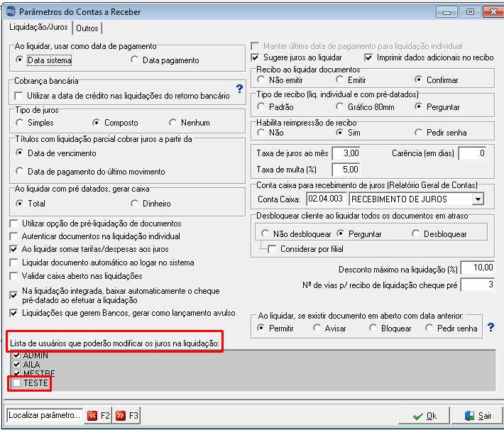Select the Liquidação/Juros tab
Viewport: 504px width, 430px height.
pos(38,27)
